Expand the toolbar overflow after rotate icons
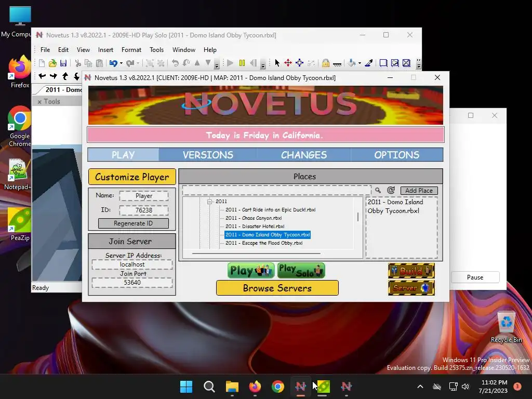 coord(217,63)
